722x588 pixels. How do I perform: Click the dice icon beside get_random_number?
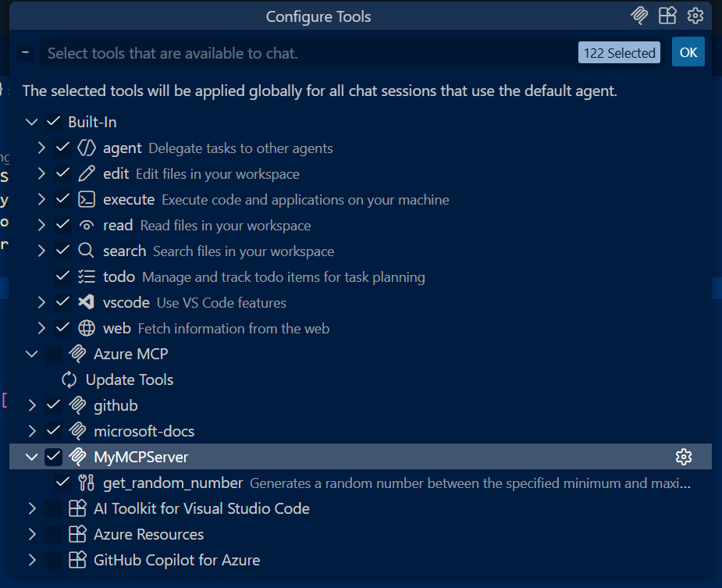(x=87, y=483)
